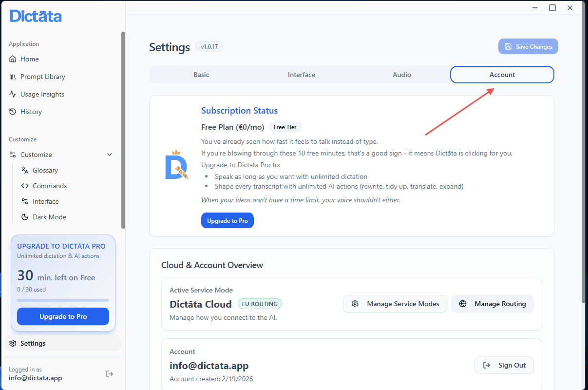This screenshot has height=390, width=588.
Task: Click the sidebar scrollbar
Action: [123, 78]
